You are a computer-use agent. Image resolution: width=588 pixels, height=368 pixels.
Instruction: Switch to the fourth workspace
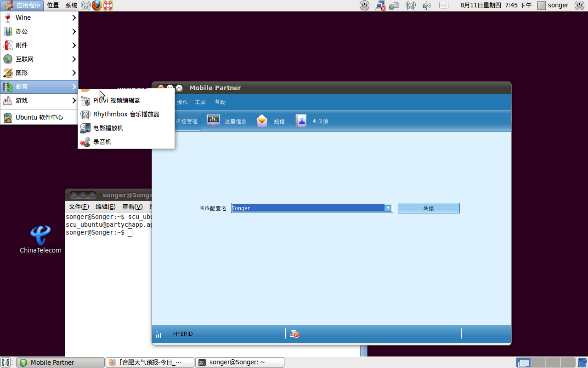point(567,362)
